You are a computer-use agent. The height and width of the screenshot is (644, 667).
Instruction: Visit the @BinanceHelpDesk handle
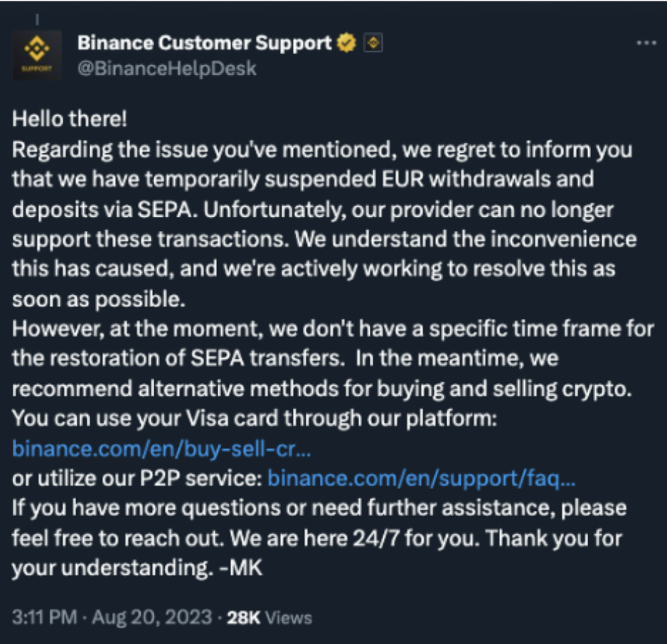[x=167, y=68]
